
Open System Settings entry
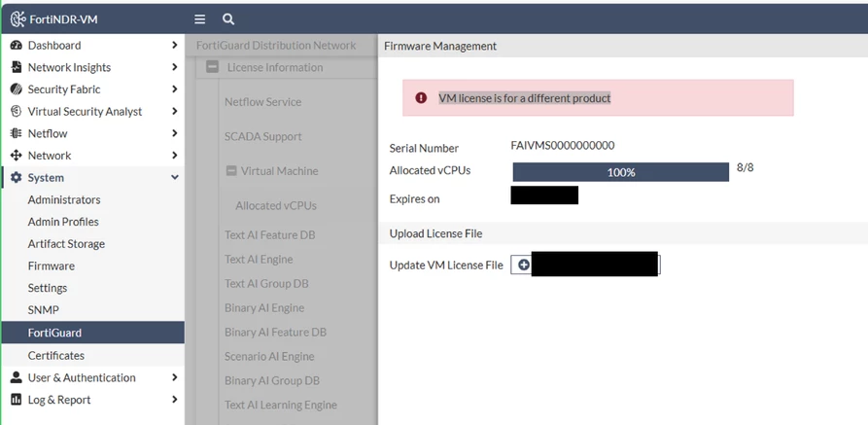pos(48,288)
